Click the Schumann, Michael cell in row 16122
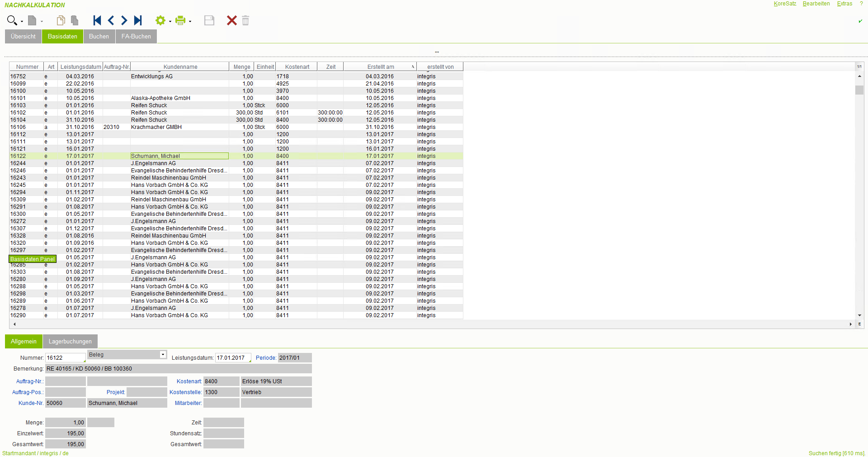Screen dimensions: 868x457 pos(179,156)
